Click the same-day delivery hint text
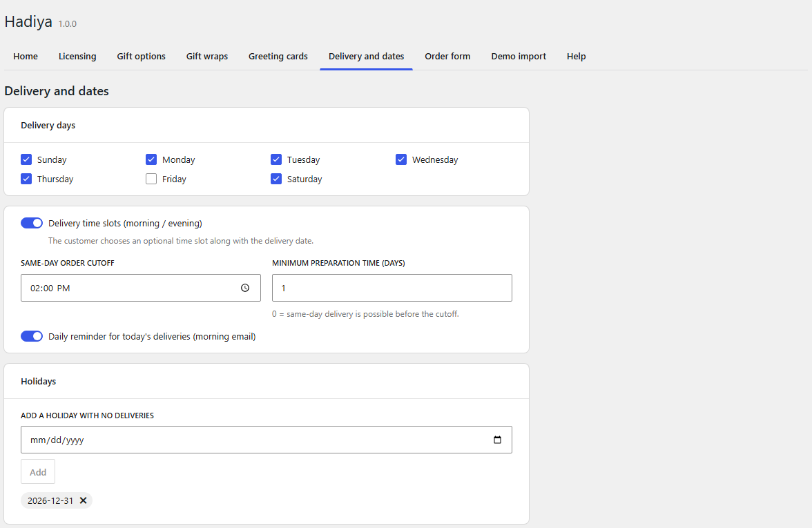 click(366, 313)
